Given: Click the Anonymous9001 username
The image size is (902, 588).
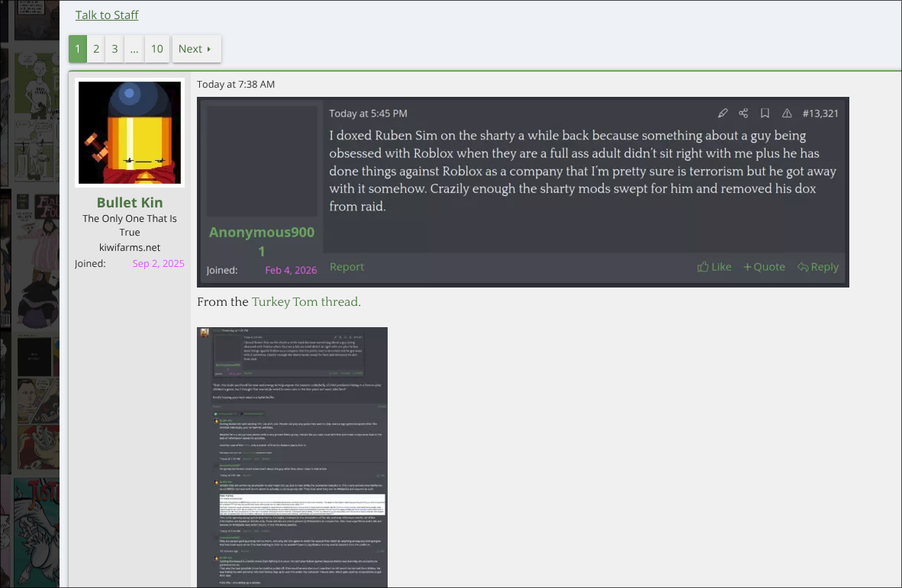Looking at the screenshot, I should tap(262, 242).
